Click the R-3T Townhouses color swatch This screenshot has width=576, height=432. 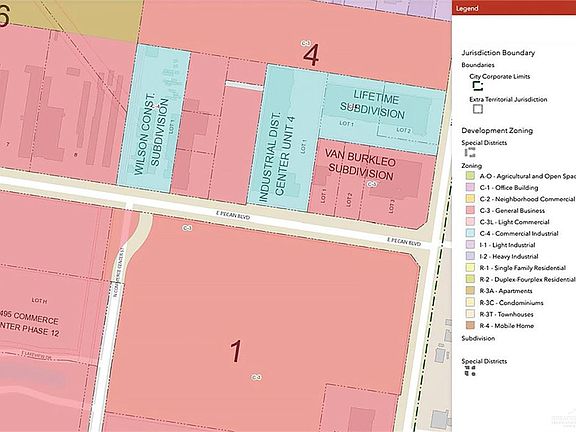click(470, 314)
